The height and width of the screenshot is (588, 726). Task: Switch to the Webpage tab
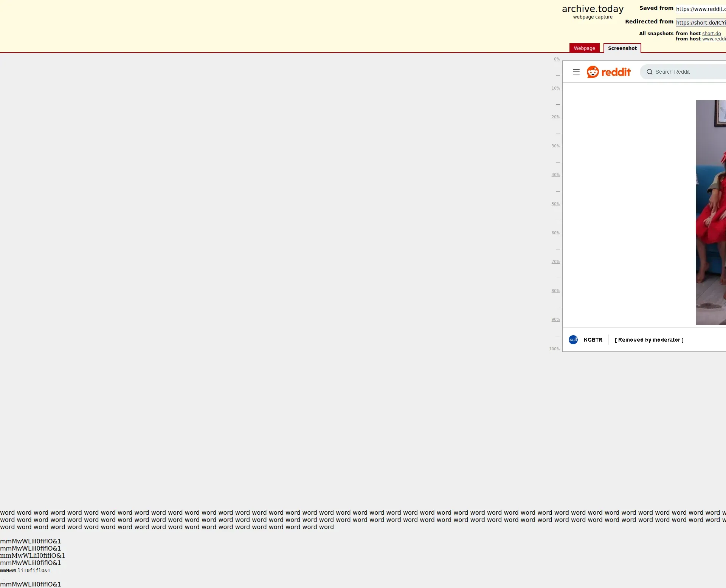pos(584,48)
